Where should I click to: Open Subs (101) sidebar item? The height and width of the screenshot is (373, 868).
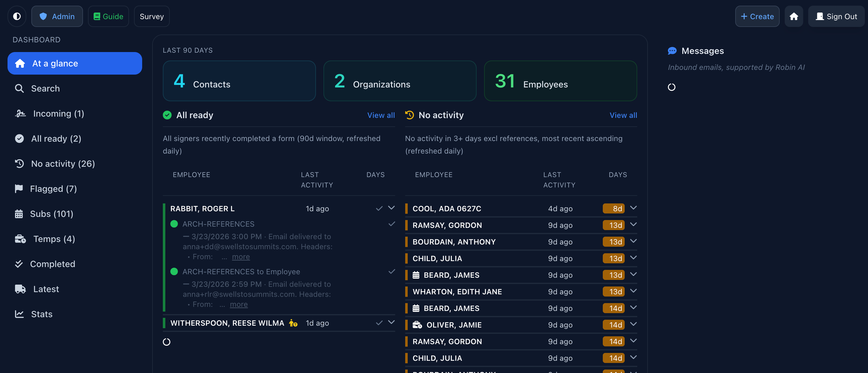(51, 214)
